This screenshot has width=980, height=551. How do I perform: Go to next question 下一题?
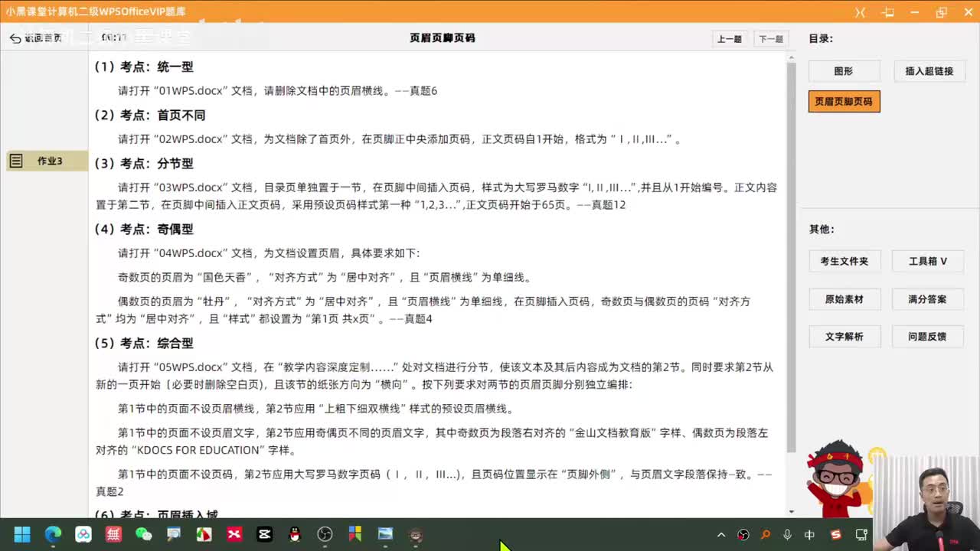(770, 39)
